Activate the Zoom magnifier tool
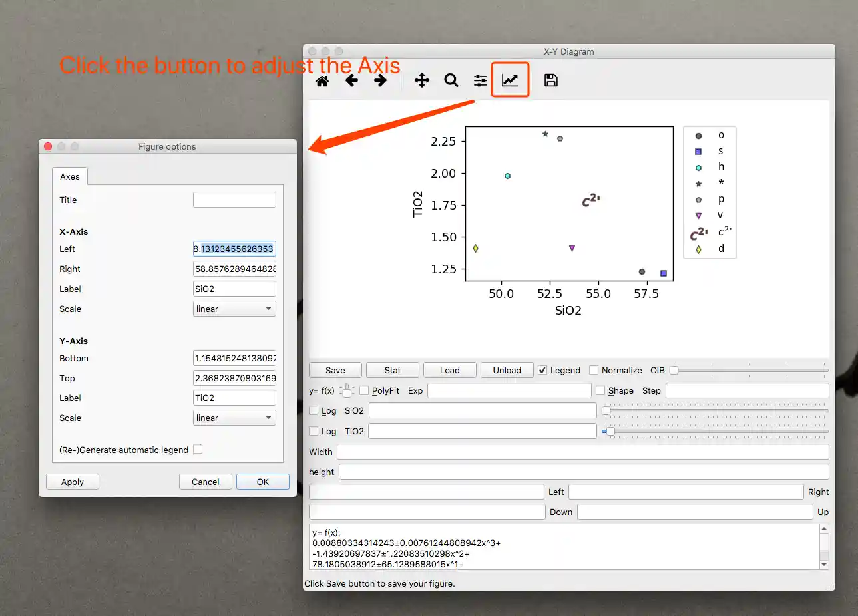The width and height of the screenshot is (858, 616). (x=451, y=80)
